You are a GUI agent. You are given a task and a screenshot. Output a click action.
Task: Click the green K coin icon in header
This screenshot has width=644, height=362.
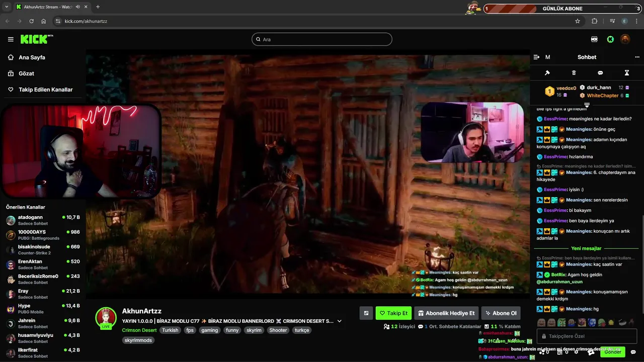(x=610, y=39)
